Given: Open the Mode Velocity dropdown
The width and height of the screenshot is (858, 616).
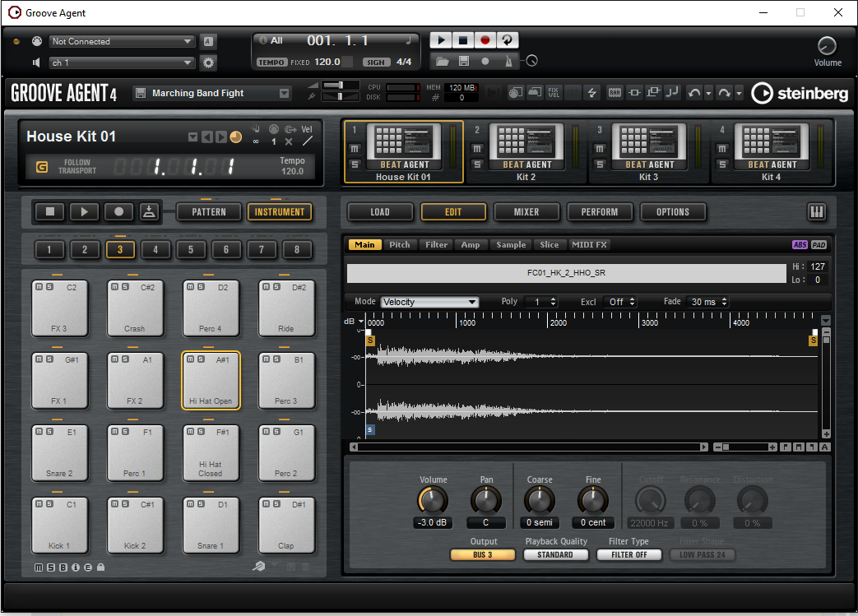Looking at the screenshot, I should coord(429,302).
